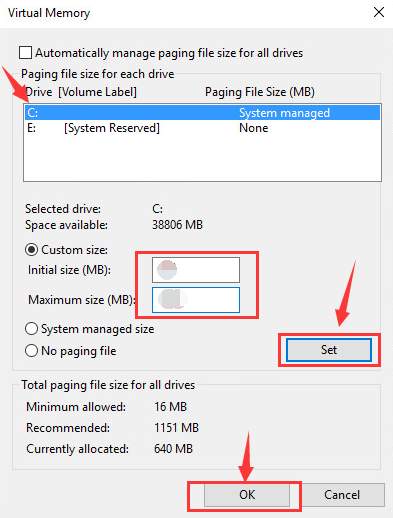
Task: Choose the No paging file option
Action: [x=31, y=351]
